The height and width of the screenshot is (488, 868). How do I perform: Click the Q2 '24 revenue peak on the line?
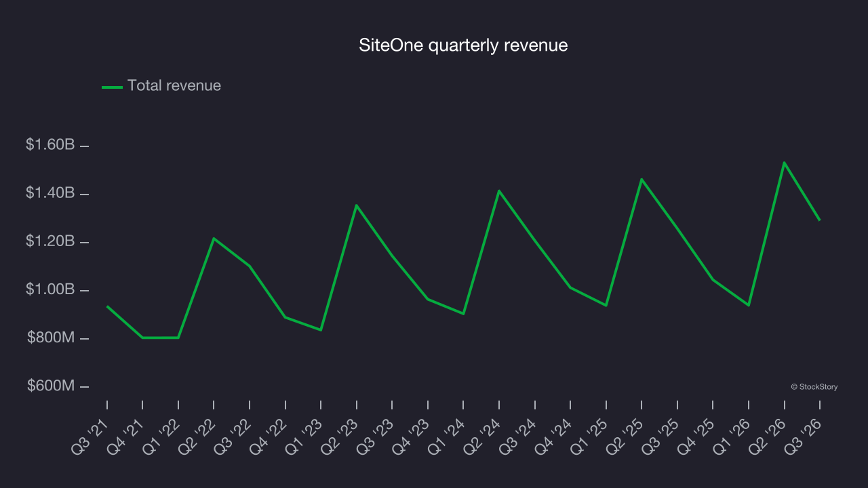(499, 191)
